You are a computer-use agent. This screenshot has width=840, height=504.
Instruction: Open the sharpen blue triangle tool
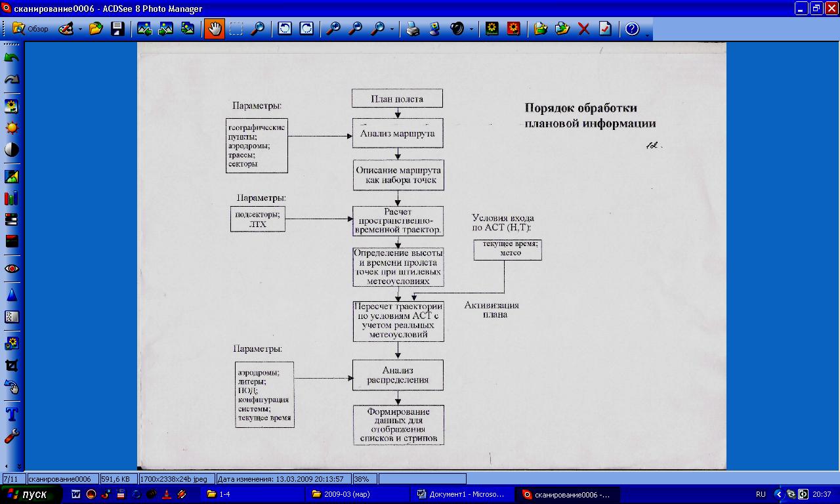[x=12, y=295]
